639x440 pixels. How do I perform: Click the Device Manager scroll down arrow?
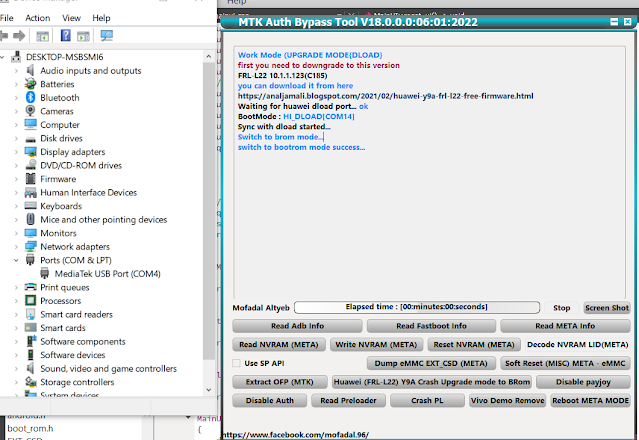[x=209, y=389]
